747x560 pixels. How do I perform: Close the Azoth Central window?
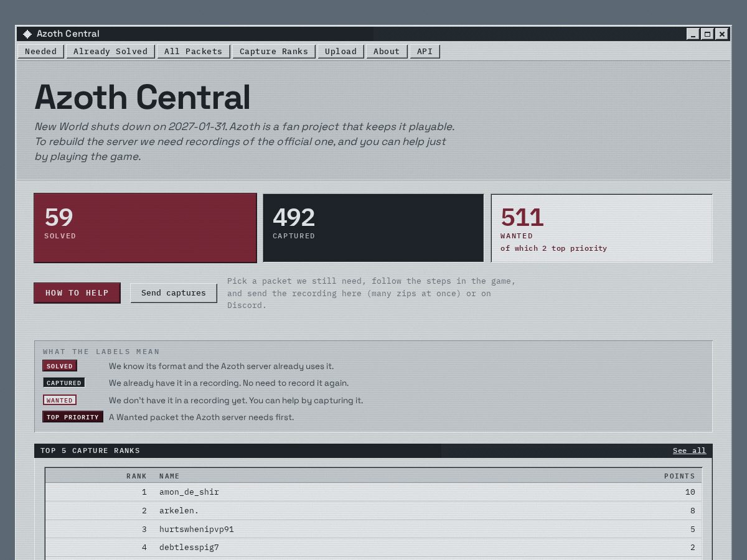[721, 34]
